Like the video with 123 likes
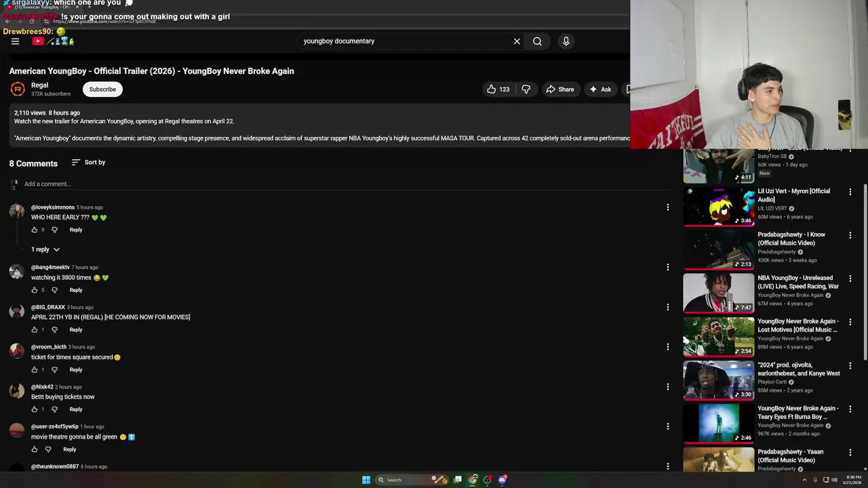Viewport: 868px width, 488px height. (498, 89)
